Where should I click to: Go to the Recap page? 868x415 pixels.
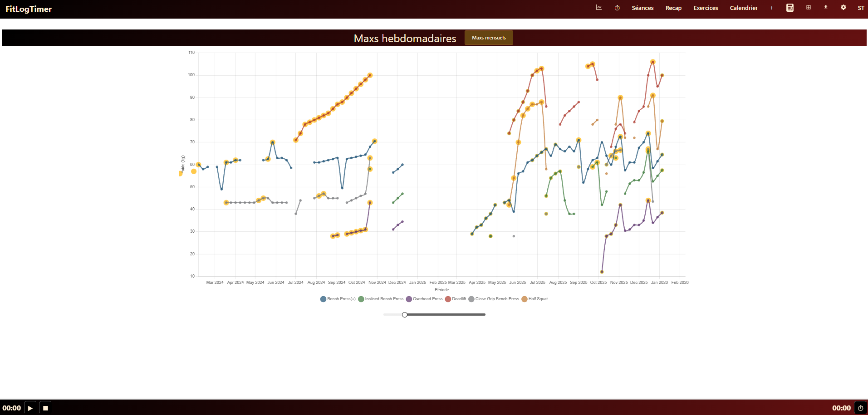tap(673, 8)
